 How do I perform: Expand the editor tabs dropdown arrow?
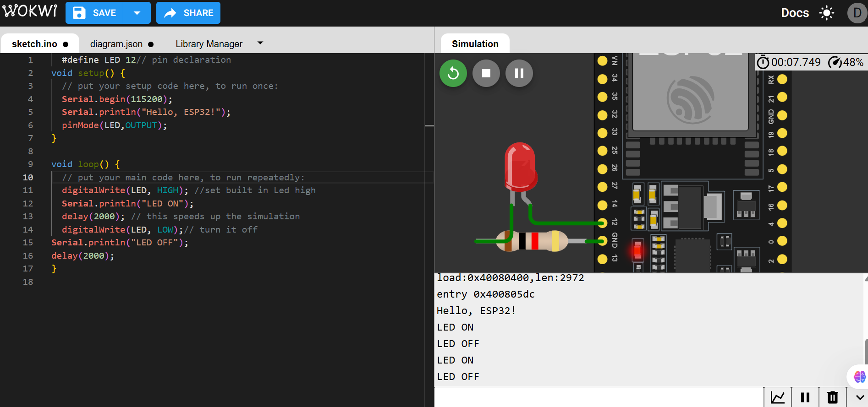[x=260, y=43]
